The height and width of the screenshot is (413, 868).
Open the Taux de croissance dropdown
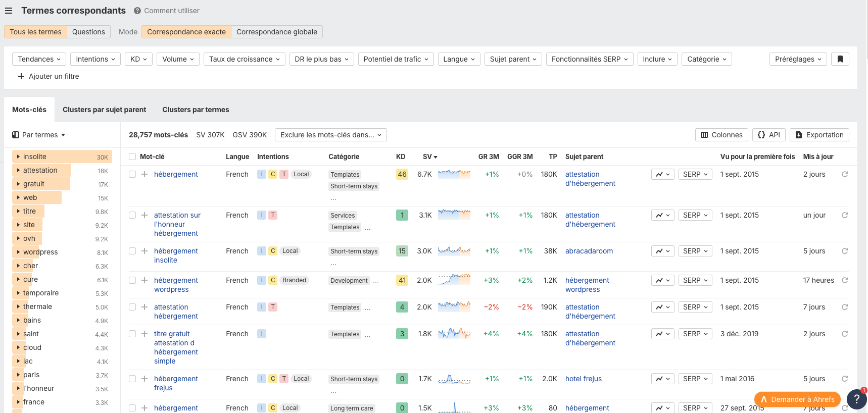(245, 59)
